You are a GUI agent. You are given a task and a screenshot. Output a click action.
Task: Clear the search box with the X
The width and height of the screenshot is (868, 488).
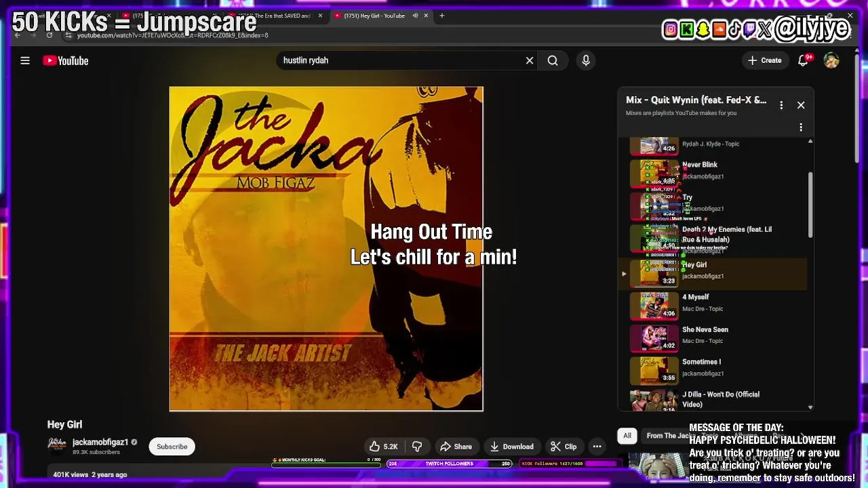(x=530, y=60)
